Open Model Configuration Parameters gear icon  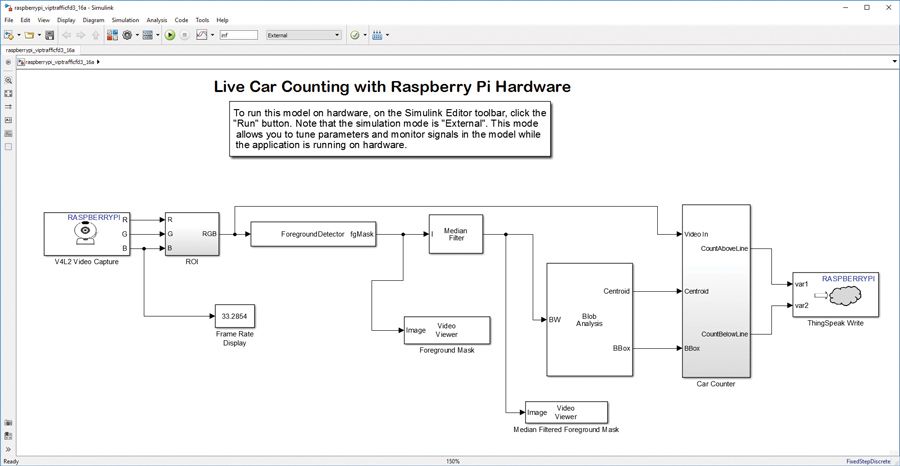128,35
